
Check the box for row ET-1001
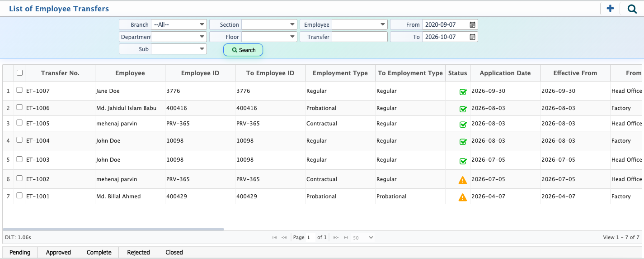click(x=19, y=196)
